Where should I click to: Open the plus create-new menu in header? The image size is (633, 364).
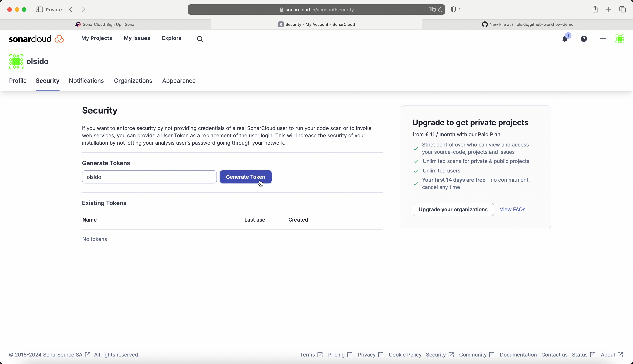pyautogui.click(x=603, y=39)
